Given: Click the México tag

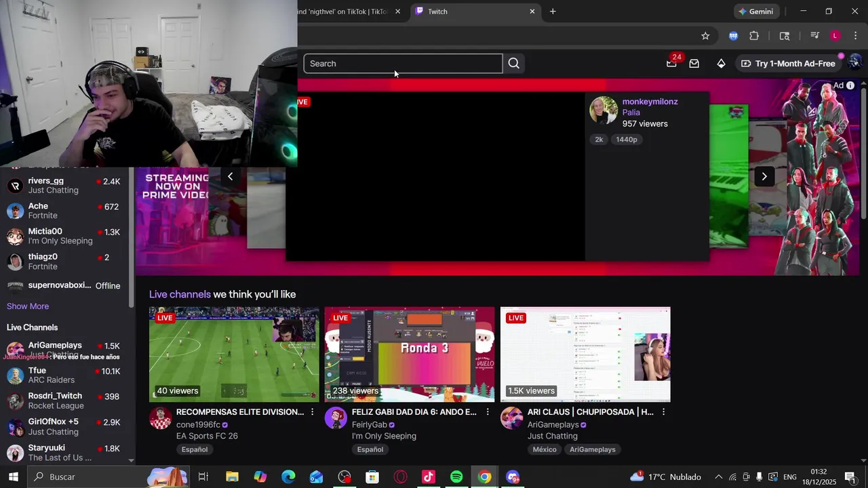Looking at the screenshot, I should coord(545,449).
